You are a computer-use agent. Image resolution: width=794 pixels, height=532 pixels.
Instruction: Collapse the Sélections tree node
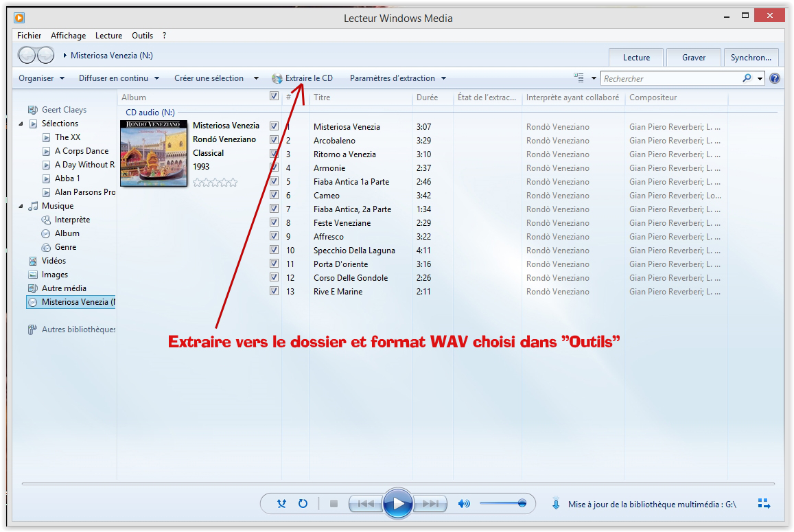click(21, 124)
